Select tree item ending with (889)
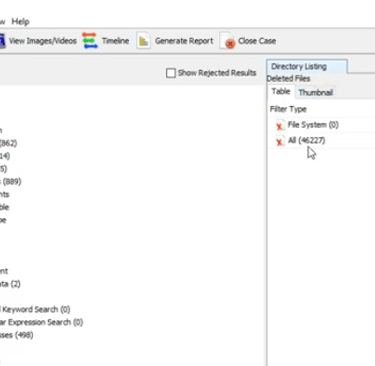This screenshot has height=366, width=375. [x=11, y=182]
